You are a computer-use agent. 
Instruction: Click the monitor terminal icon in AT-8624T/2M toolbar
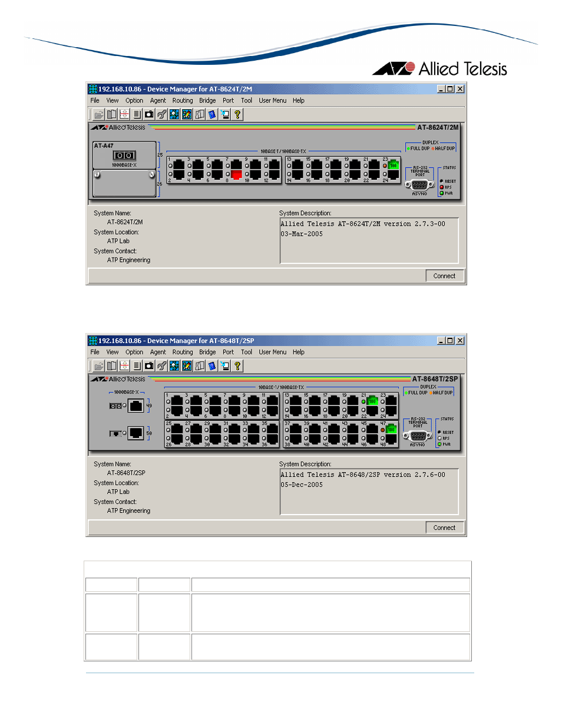(224, 114)
